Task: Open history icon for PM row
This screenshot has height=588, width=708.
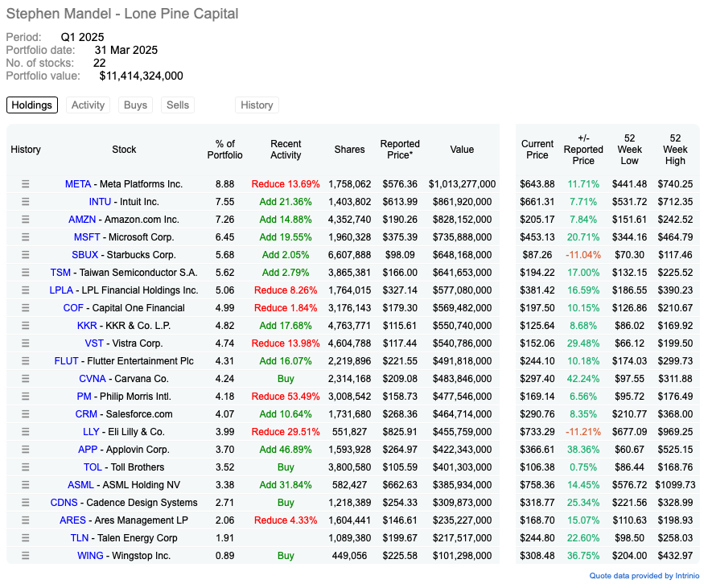Action: coord(25,397)
